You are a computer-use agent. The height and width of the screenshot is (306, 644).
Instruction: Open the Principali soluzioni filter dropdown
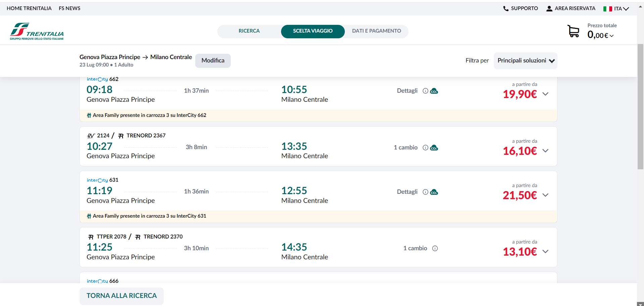point(525,61)
